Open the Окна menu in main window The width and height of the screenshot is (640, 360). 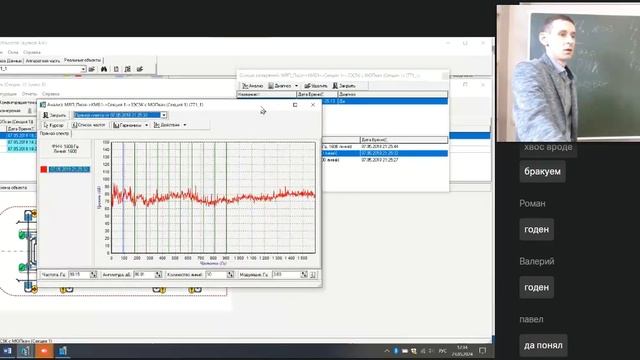coord(13,52)
